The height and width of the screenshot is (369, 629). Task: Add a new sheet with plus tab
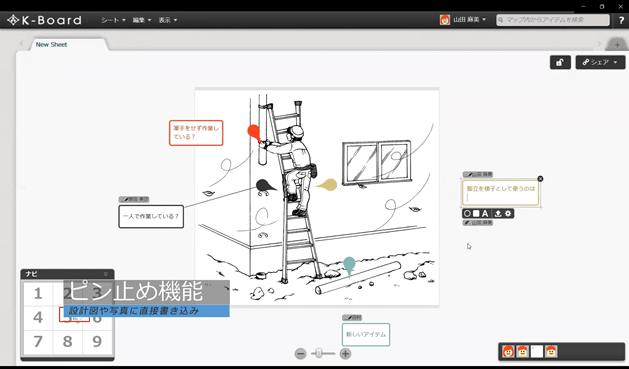[x=617, y=45]
